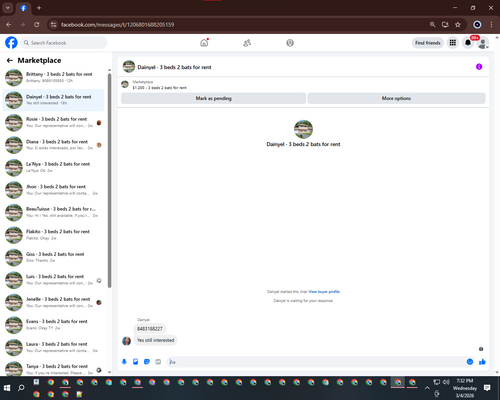Open the Chrome three-dot menu

click(x=491, y=25)
